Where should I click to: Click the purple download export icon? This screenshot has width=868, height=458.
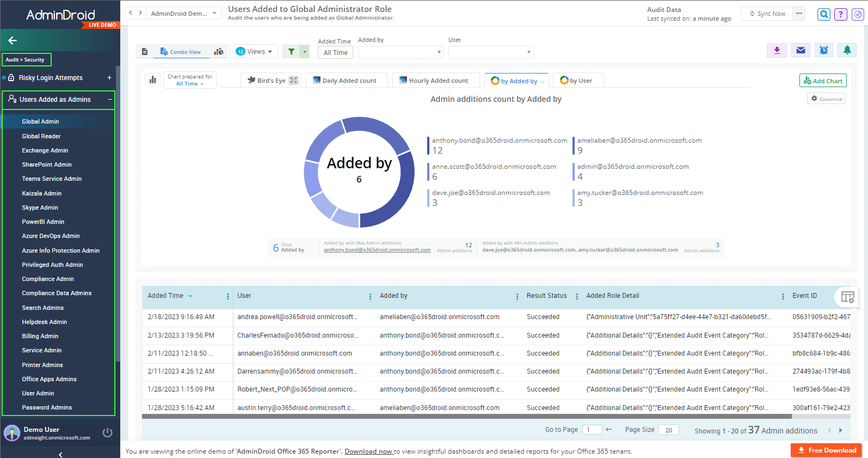[x=777, y=50]
